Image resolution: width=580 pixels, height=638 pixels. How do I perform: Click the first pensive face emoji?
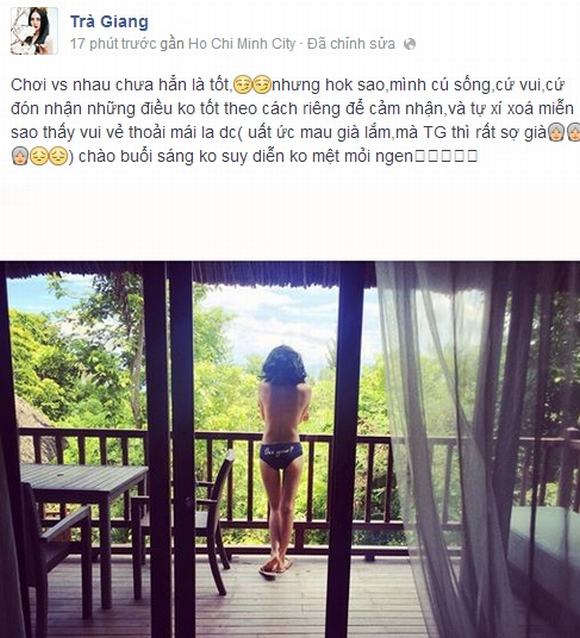click(39, 156)
